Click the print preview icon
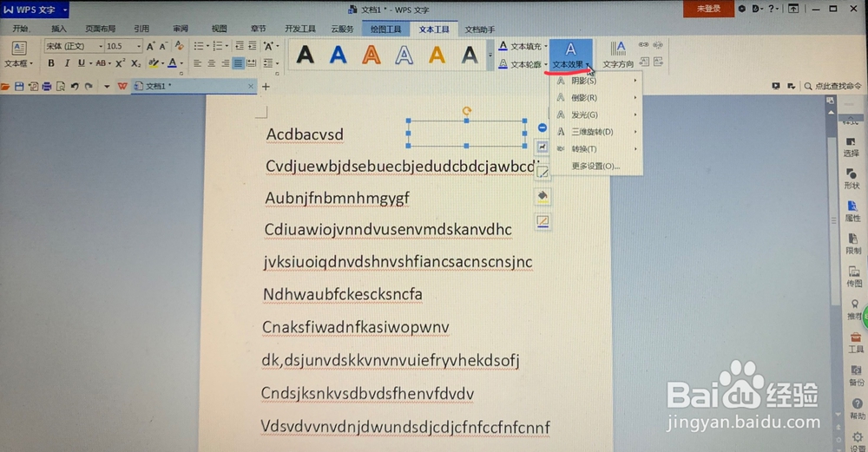 61,86
